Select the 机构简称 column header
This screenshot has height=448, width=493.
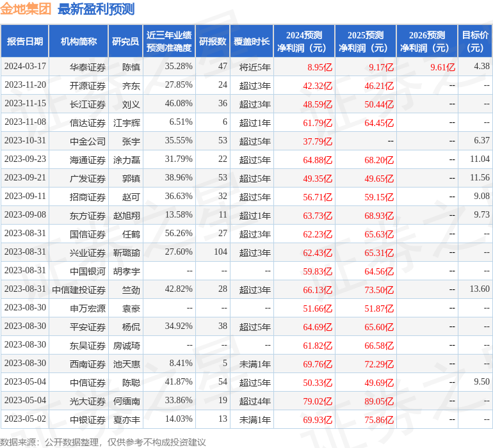click(x=79, y=42)
